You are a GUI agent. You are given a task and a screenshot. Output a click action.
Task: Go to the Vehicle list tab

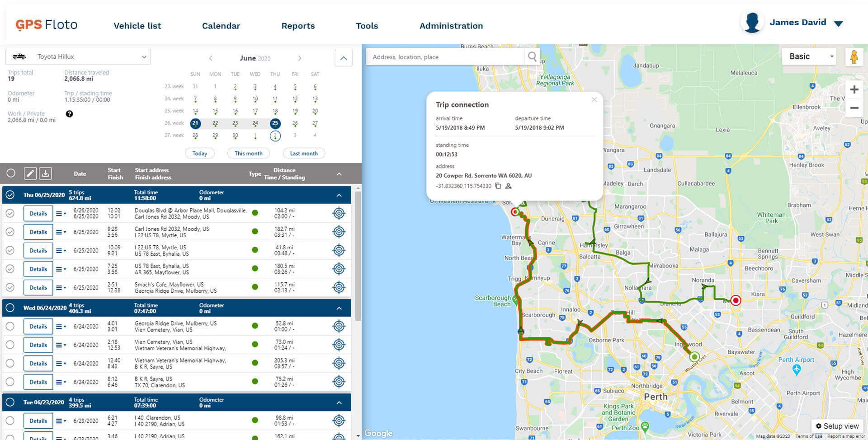(x=137, y=26)
